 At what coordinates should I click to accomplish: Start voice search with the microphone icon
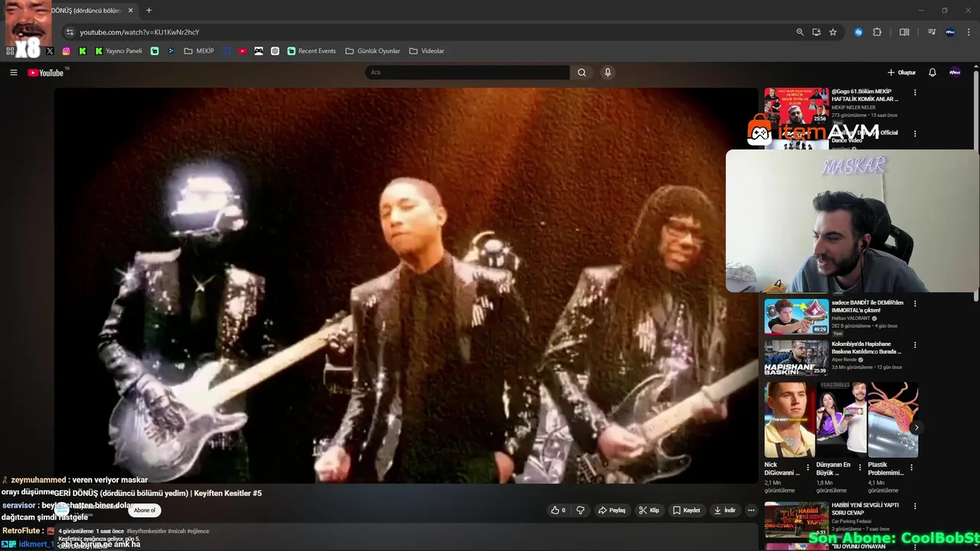608,73
